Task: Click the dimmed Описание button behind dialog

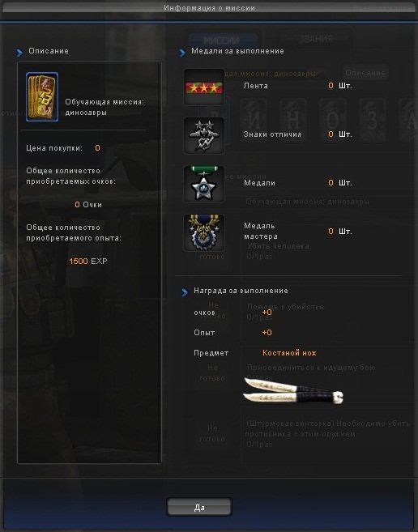Action: coord(365,73)
